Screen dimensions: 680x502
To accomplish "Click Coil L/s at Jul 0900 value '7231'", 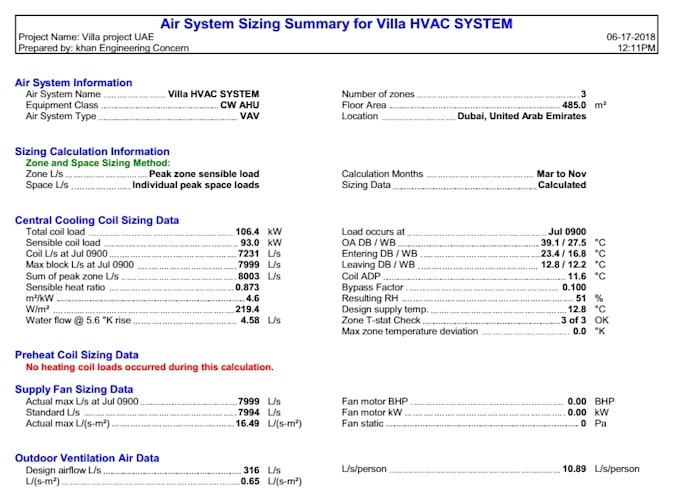I will pyautogui.click(x=248, y=254).
